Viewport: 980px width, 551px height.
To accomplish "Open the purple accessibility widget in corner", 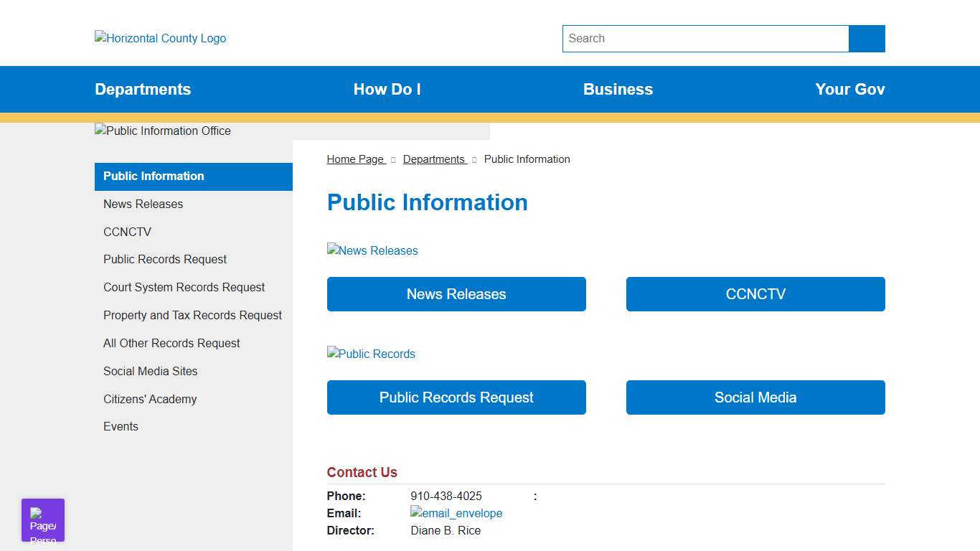I will point(43,520).
